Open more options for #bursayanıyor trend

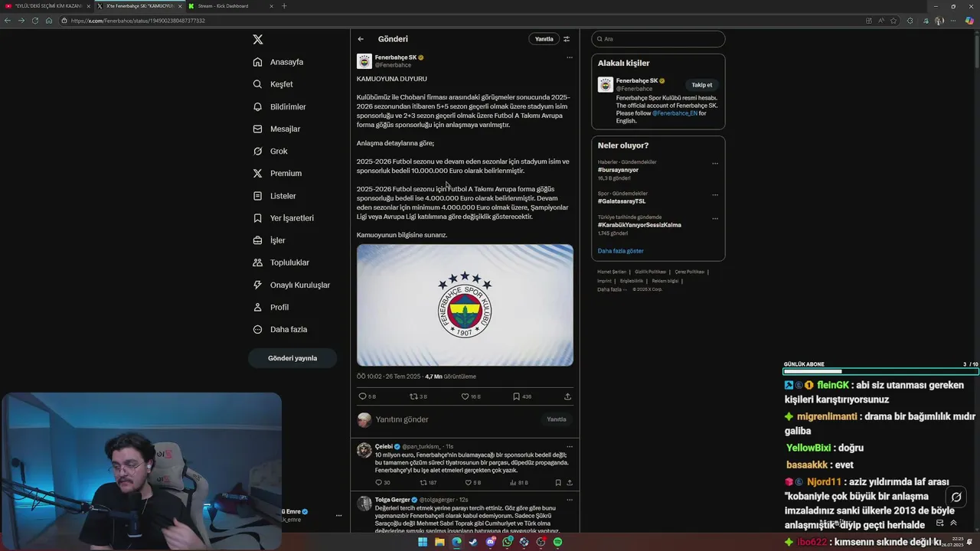715,163
